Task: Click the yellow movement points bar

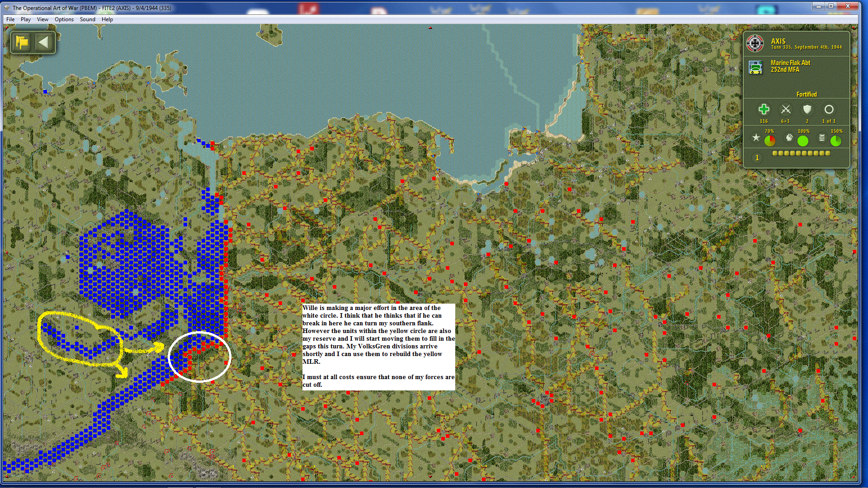Action: pos(801,153)
